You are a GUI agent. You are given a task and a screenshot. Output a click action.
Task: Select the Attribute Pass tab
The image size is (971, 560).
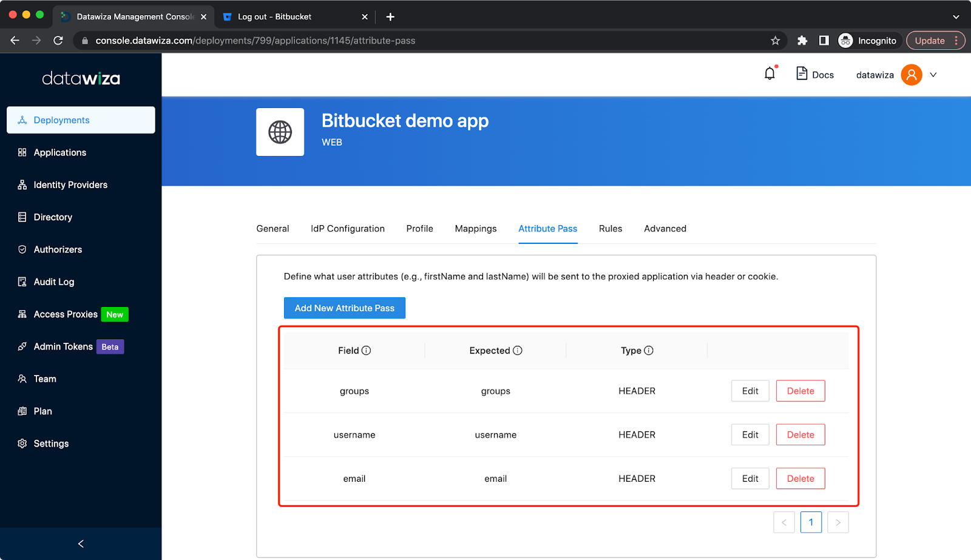(547, 229)
